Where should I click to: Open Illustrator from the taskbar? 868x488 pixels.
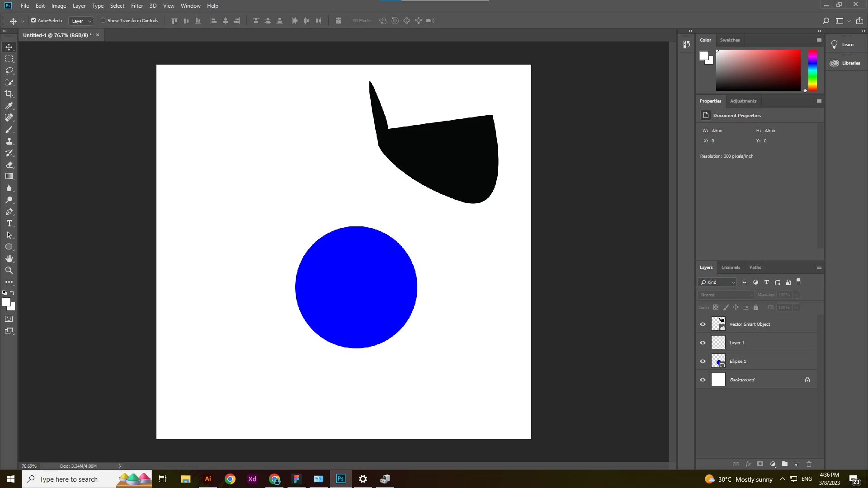point(208,479)
